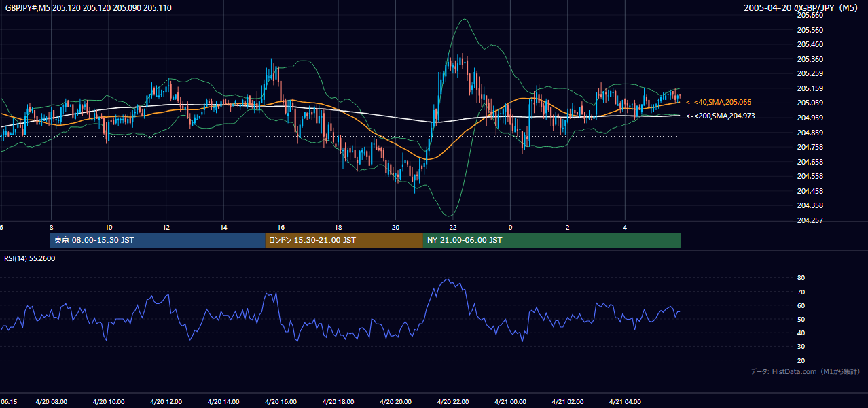
Task: Click price axis label 205.159
Action: pyautogui.click(x=810, y=88)
